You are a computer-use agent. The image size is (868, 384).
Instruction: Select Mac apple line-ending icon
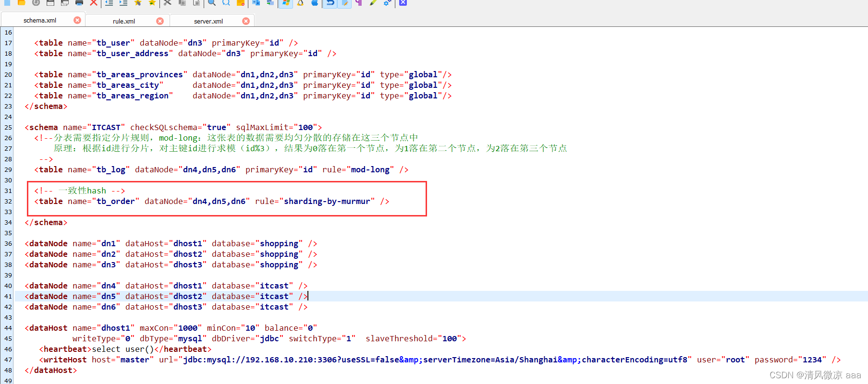pyautogui.click(x=315, y=2)
